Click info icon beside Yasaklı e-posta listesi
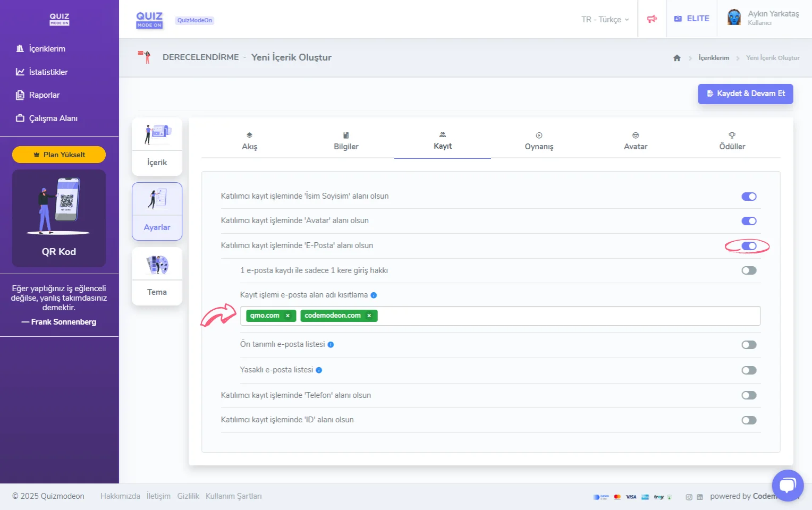Viewport: 812px width, 510px height. [x=319, y=370]
